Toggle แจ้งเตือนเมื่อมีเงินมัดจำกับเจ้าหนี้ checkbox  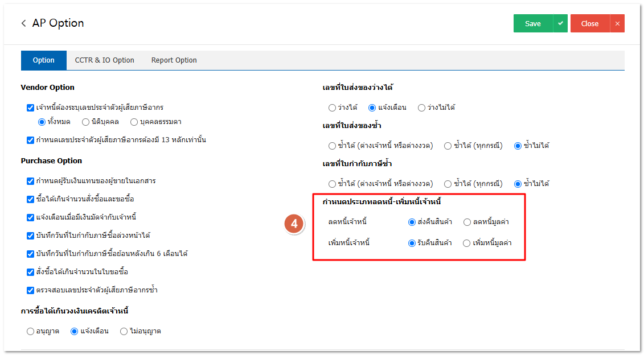30,217
